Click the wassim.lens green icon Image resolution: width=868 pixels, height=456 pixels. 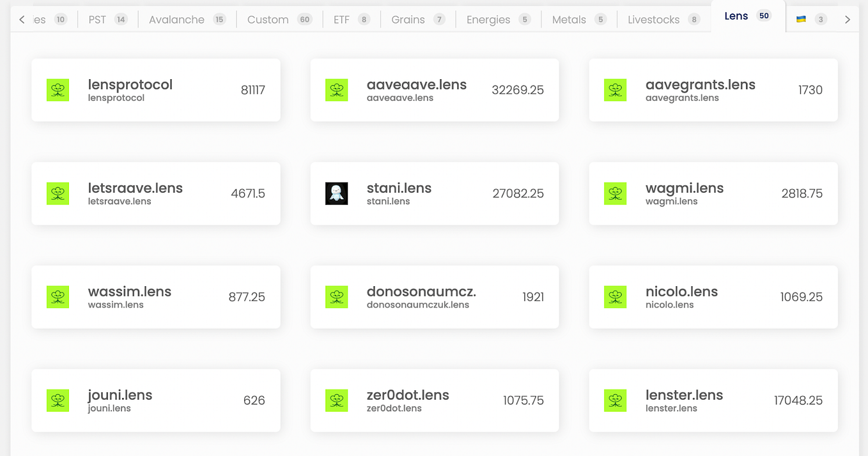[x=58, y=297]
